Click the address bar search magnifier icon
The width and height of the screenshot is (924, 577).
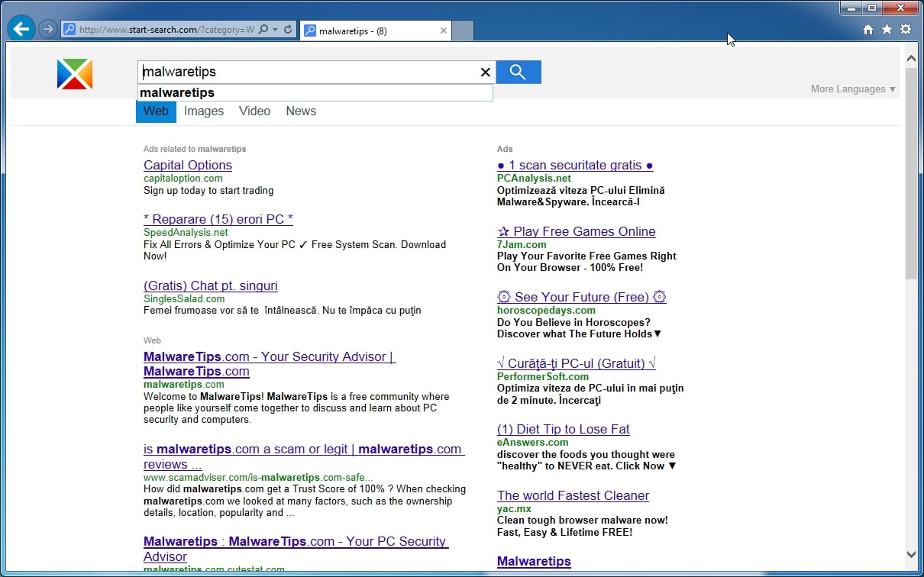coord(263,30)
